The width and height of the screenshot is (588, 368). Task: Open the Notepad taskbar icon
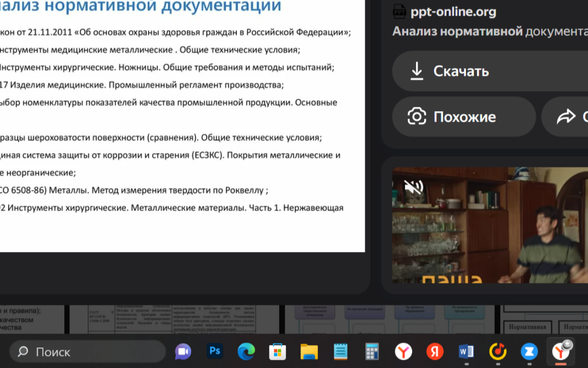pos(340,352)
